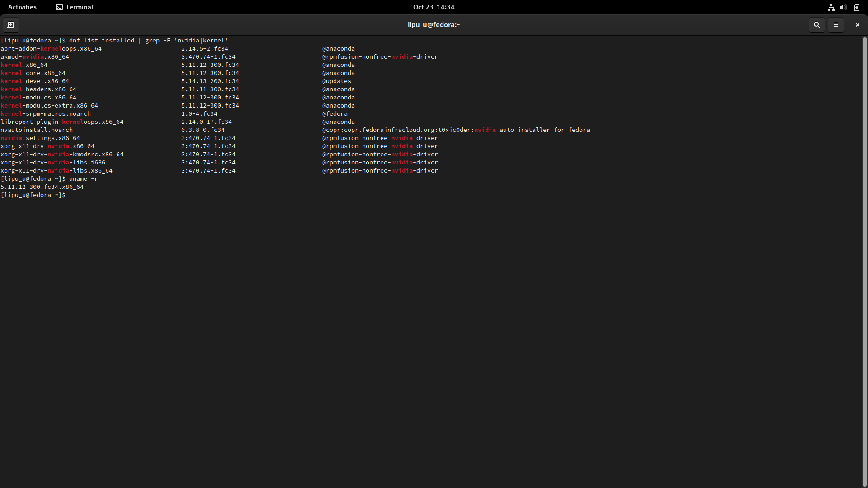Click version 0.3.8-0.fc34
This screenshot has width=868, height=488.
pos(203,130)
